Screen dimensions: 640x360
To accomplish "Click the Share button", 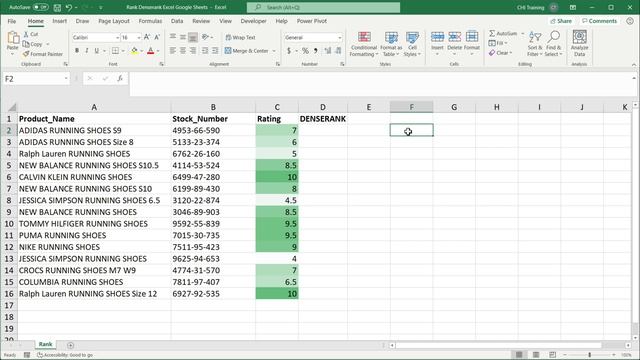I will pyautogui.click(x=561, y=21).
